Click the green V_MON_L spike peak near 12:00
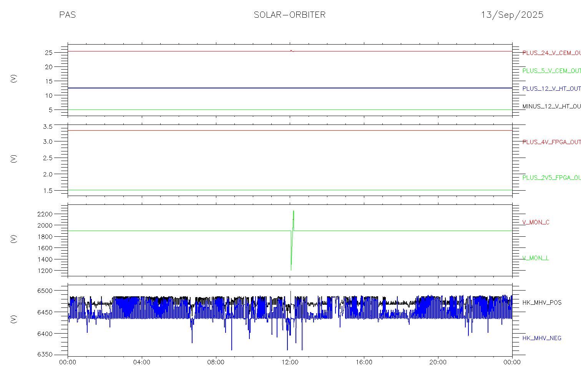581x392 pixels. pyautogui.click(x=294, y=211)
